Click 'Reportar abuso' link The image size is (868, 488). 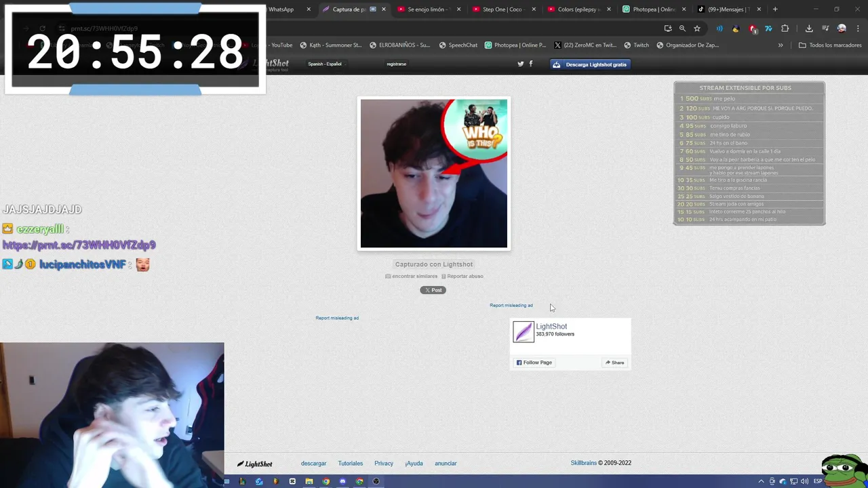462,277
